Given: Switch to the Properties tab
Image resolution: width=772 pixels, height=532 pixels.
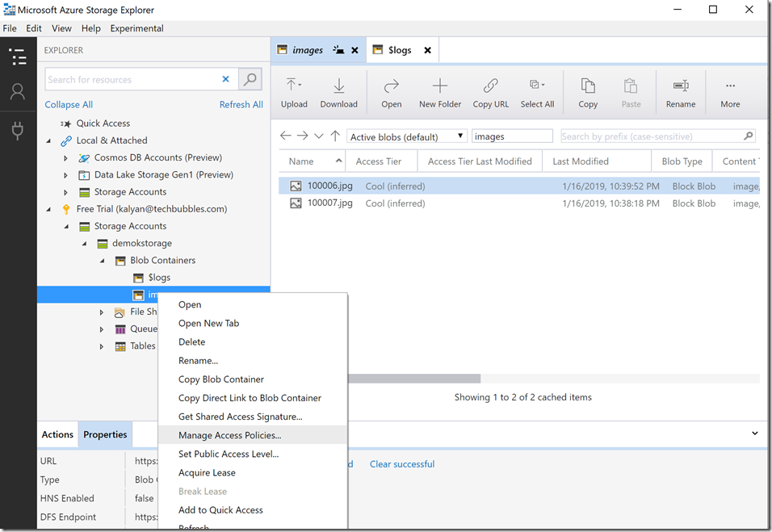Looking at the screenshot, I should click(105, 434).
